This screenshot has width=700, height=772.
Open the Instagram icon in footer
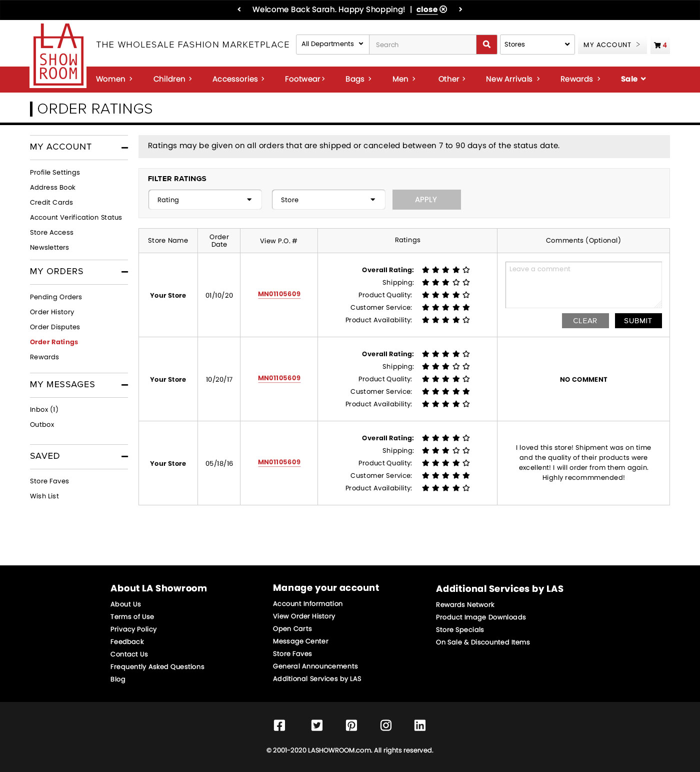point(386,725)
